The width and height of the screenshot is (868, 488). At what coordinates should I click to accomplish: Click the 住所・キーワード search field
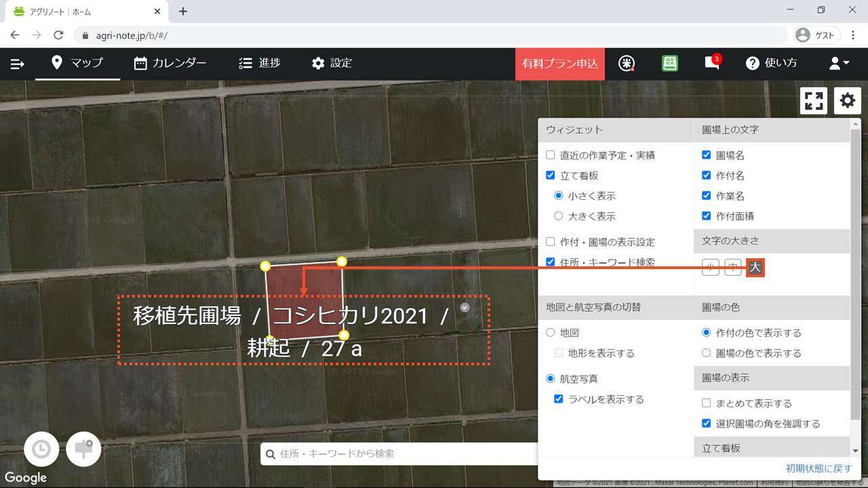(400, 453)
